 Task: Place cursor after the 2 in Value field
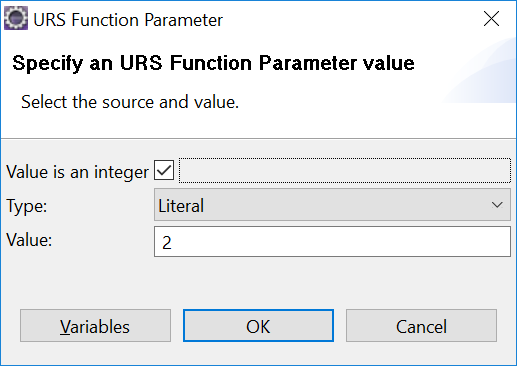[172, 242]
